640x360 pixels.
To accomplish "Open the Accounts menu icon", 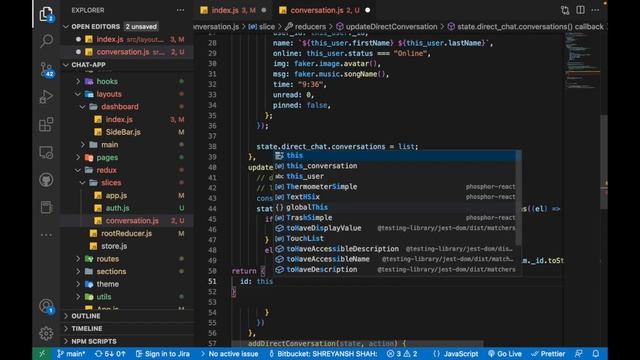I will pos(47,306).
